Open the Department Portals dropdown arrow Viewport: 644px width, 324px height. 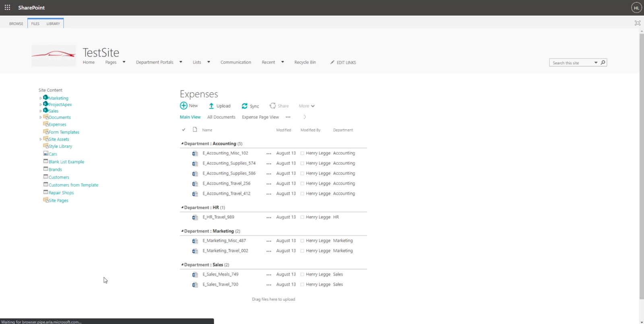pyautogui.click(x=181, y=62)
